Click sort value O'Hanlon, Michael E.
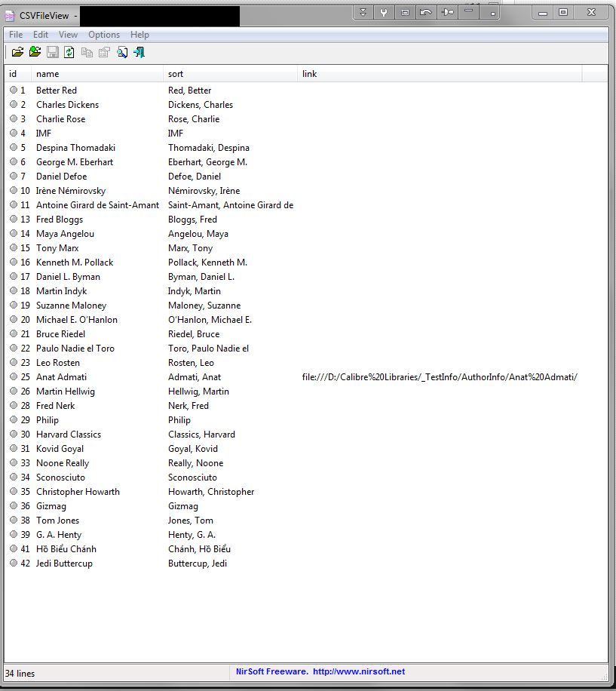Viewport: 616px width, 691px height. (210, 320)
